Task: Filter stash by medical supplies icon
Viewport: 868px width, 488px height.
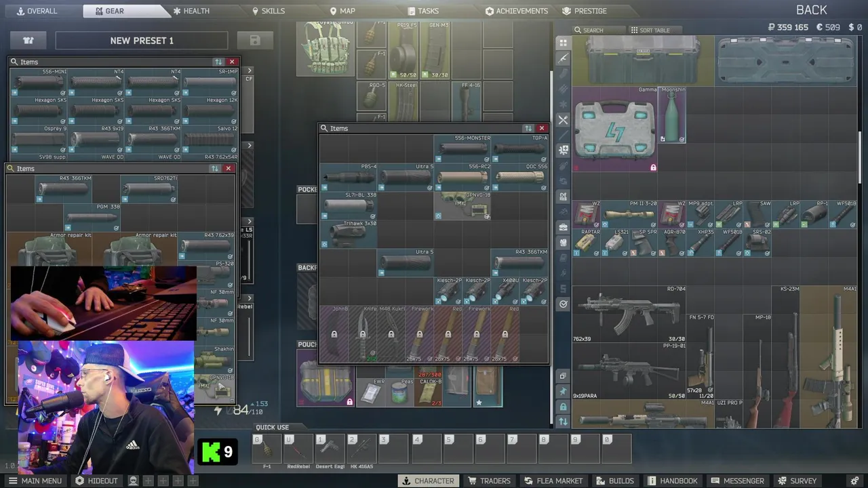Action: 563,150
